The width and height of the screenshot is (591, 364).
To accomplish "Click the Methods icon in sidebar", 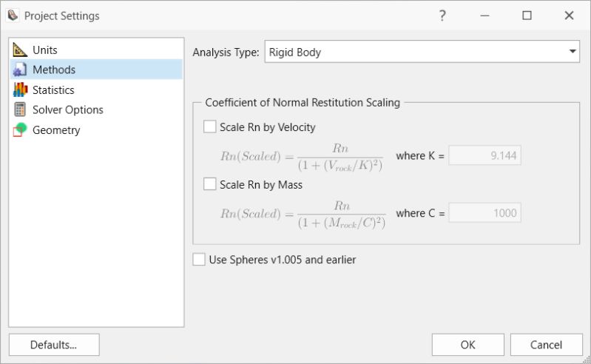I will [x=20, y=70].
